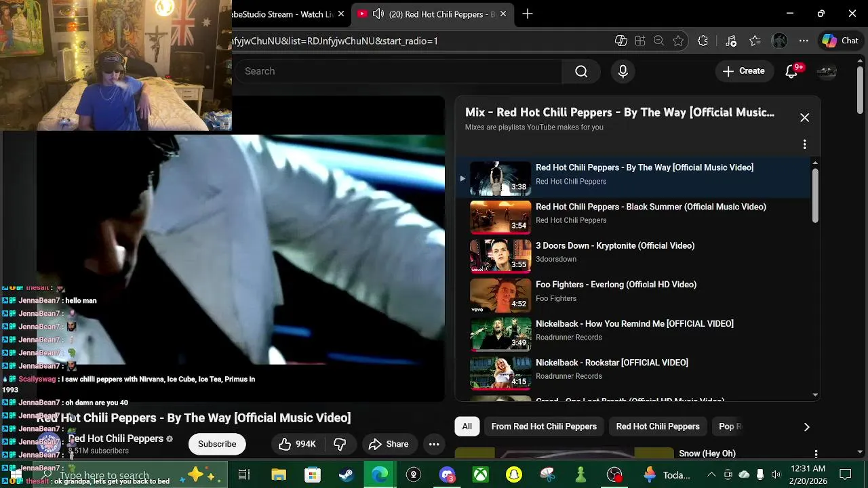Open media control music-note icon

730,41
